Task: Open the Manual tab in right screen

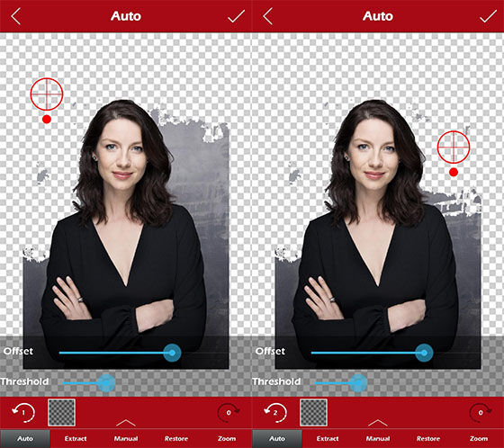Action: pyautogui.click(x=378, y=439)
